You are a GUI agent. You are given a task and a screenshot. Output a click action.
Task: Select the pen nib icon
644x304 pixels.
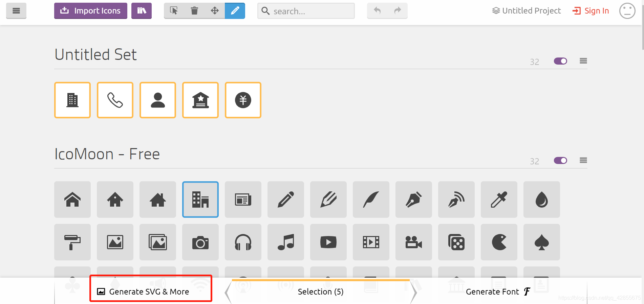click(414, 200)
